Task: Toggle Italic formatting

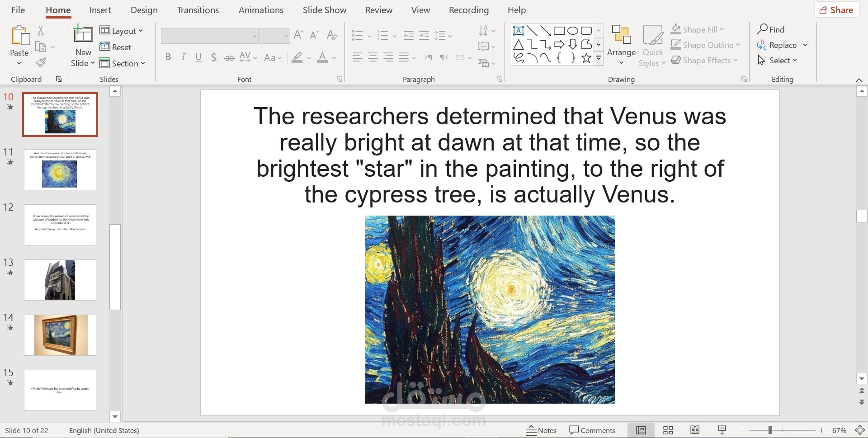Action: (x=183, y=57)
